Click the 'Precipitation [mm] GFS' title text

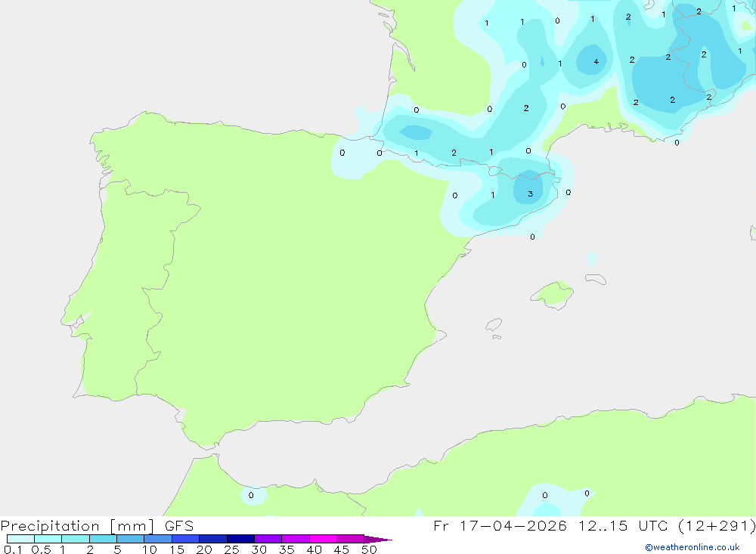coord(97,526)
